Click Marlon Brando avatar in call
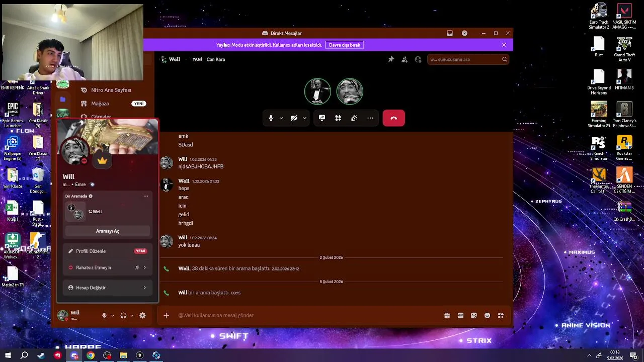This screenshot has height=362, width=644. 317,92
